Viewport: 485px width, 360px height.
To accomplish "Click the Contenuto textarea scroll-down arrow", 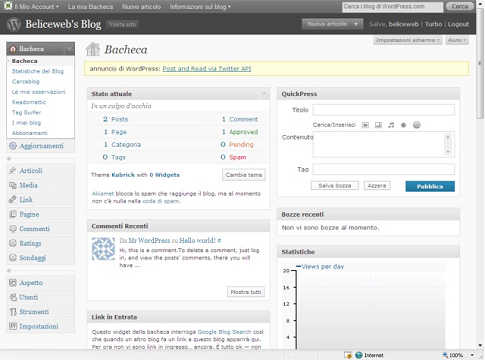I will click(448, 152).
